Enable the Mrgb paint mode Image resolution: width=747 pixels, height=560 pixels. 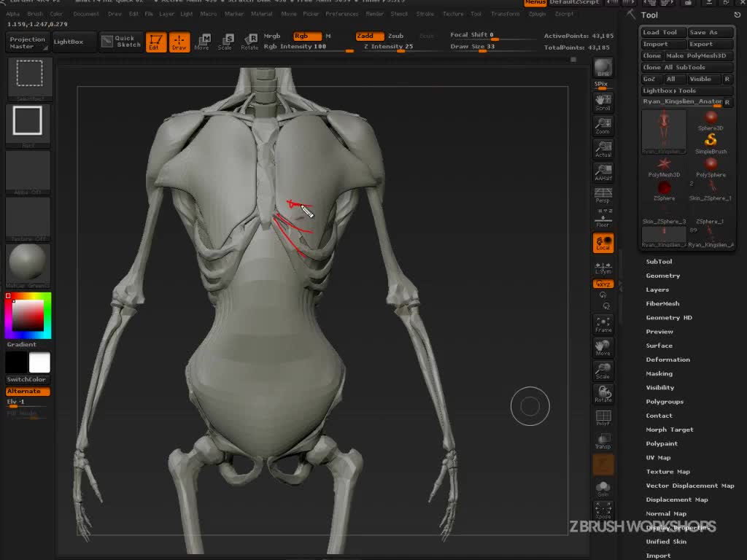272,36
